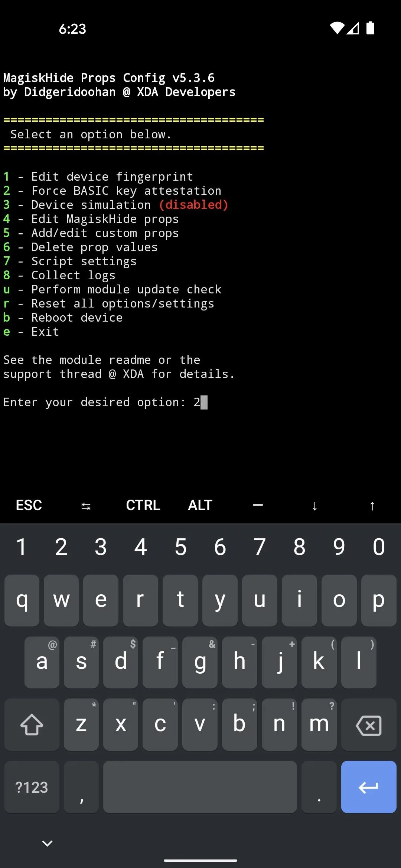Switch to ?123 symbols keyboard
The height and width of the screenshot is (868, 401).
coord(32,787)
